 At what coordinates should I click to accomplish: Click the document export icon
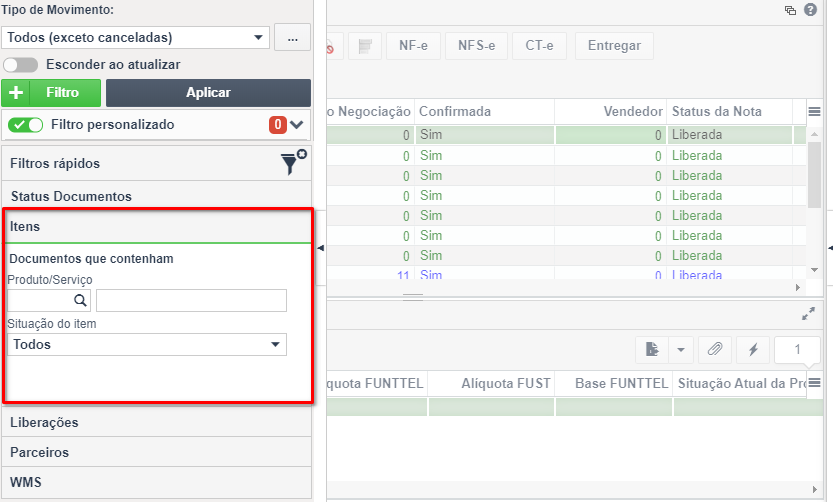[652, 349]
